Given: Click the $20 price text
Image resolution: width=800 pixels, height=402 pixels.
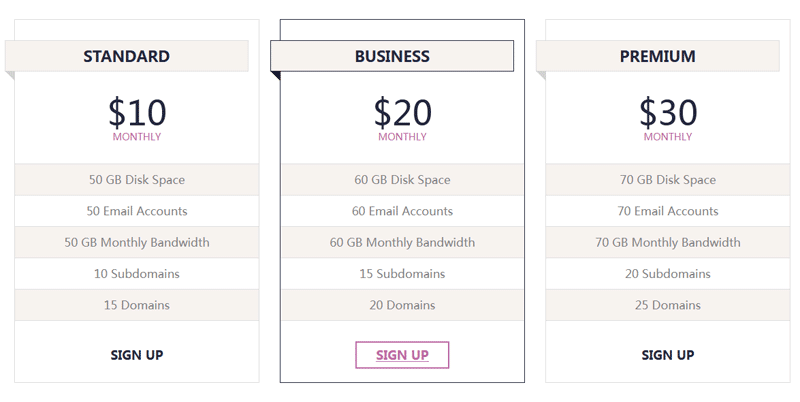Looking at the screenshot, I should [402, 112].
